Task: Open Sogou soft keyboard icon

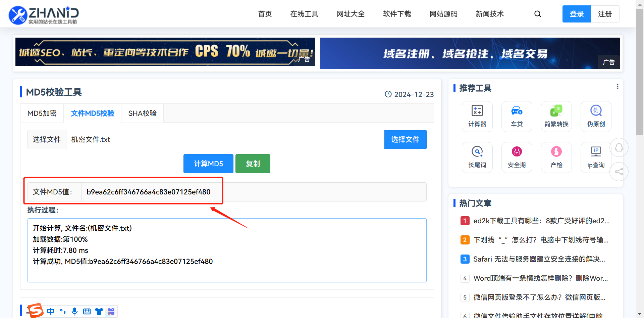Action: 87,311
